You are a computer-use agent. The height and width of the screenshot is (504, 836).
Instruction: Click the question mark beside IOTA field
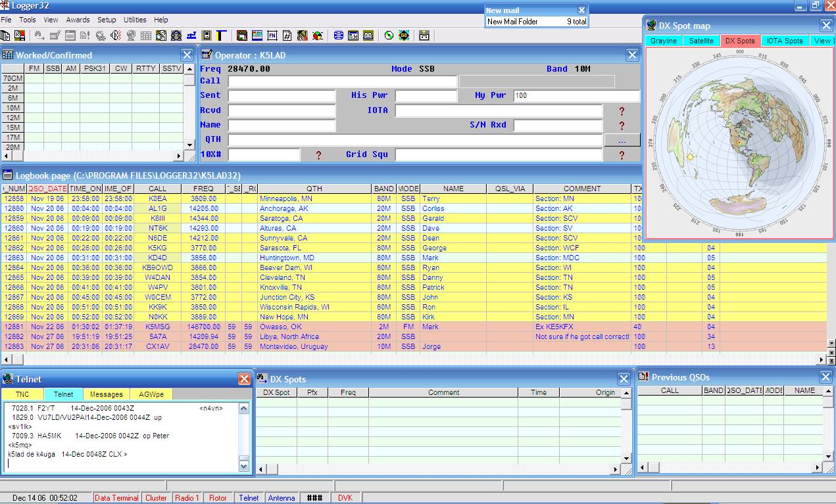tap(622, 111)
